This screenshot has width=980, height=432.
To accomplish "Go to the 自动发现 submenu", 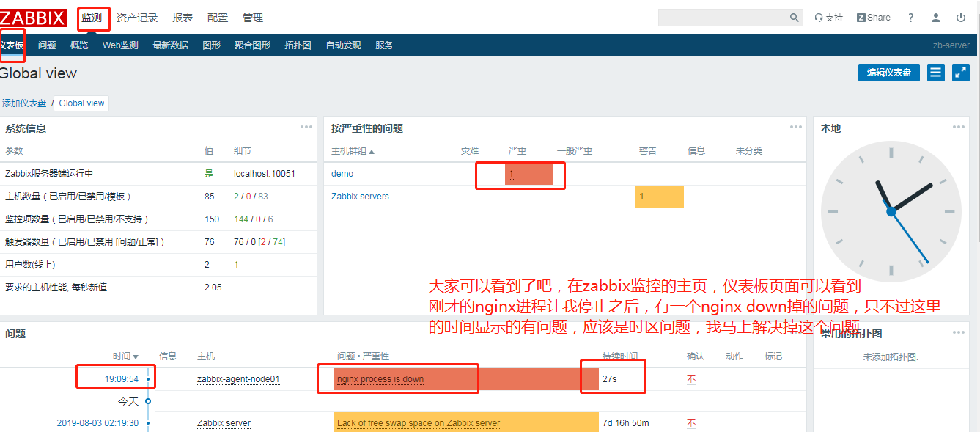I will click(343, 45).
